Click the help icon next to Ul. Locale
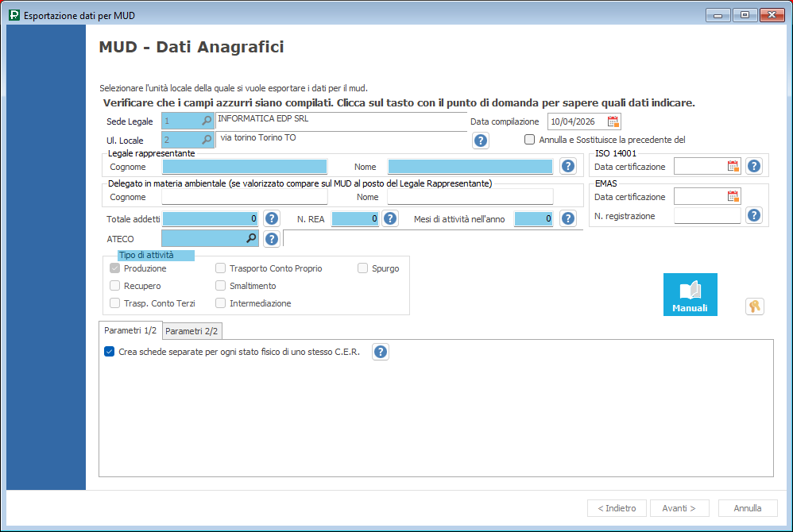 point(481,141)
